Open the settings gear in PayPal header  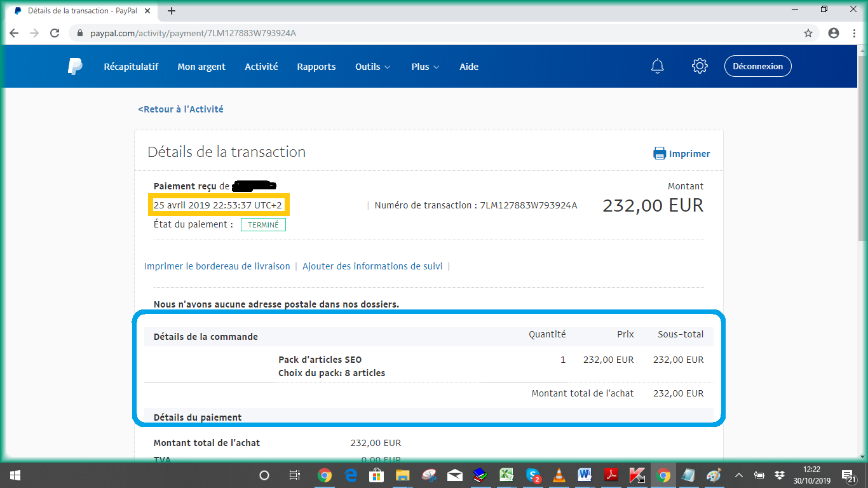[700, 66]
